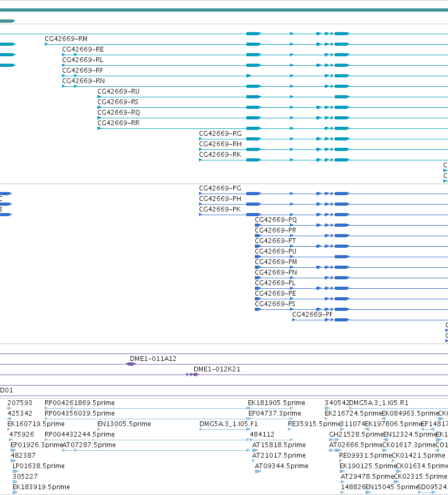Image resolution: width=448 pixels, height=495 pixels.
Task: Select protein CG42669-PU
Action: pyautogui.click(x=275, y=251)
